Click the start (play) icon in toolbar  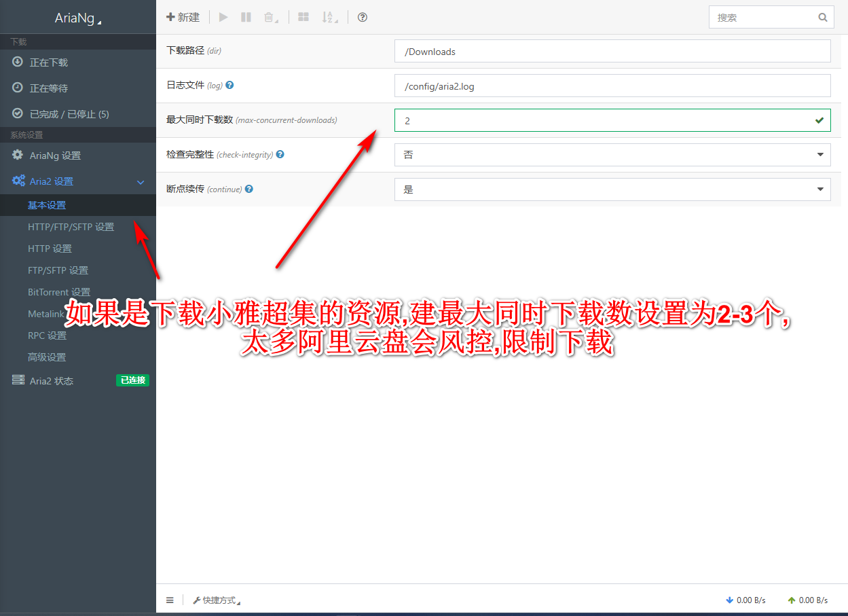223,18
